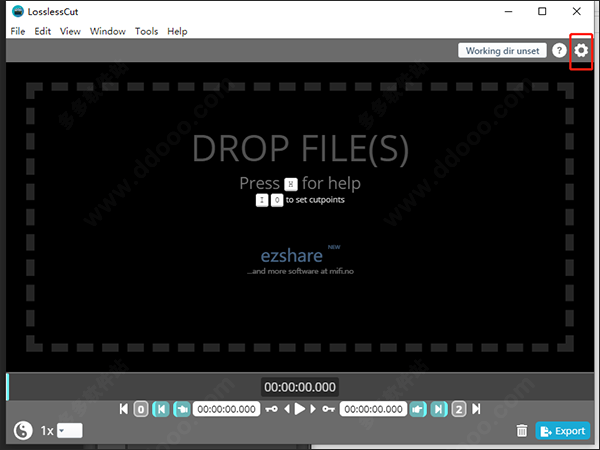
Task: Open the 'more software at mifi.no' link
Action: coord(300,271)
